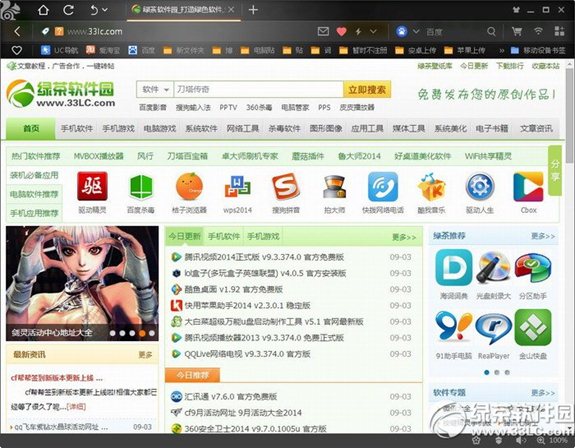Viewport: 575px width, 448px height.
Task: Click the 驱动精灵 red app icon
Action: [x=92, y=186]
